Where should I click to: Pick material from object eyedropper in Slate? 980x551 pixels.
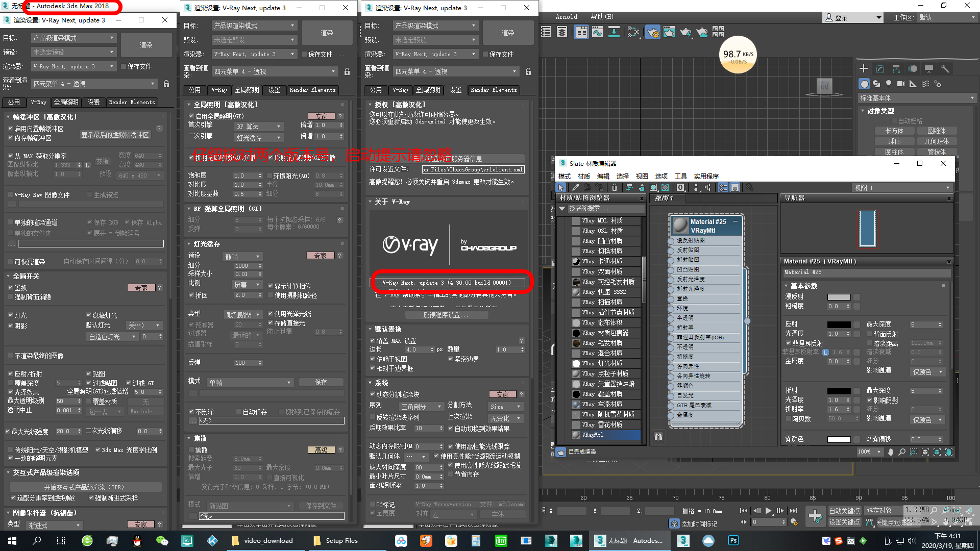tap(576, 188)
